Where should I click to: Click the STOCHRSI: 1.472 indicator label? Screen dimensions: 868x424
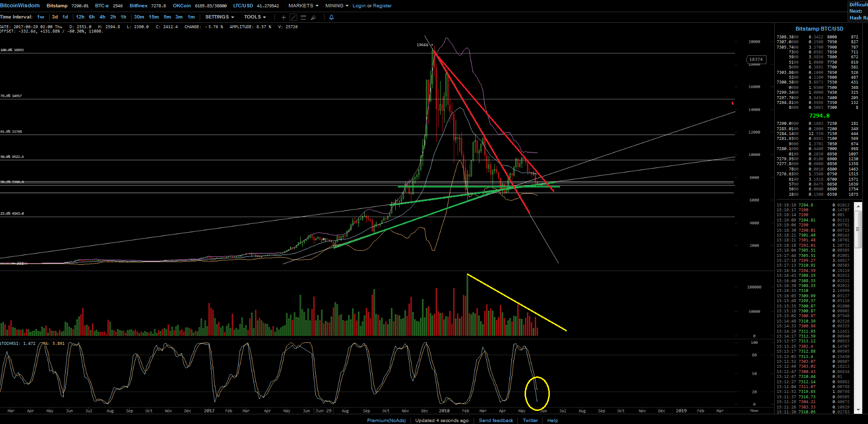click(x=18, y=343)
